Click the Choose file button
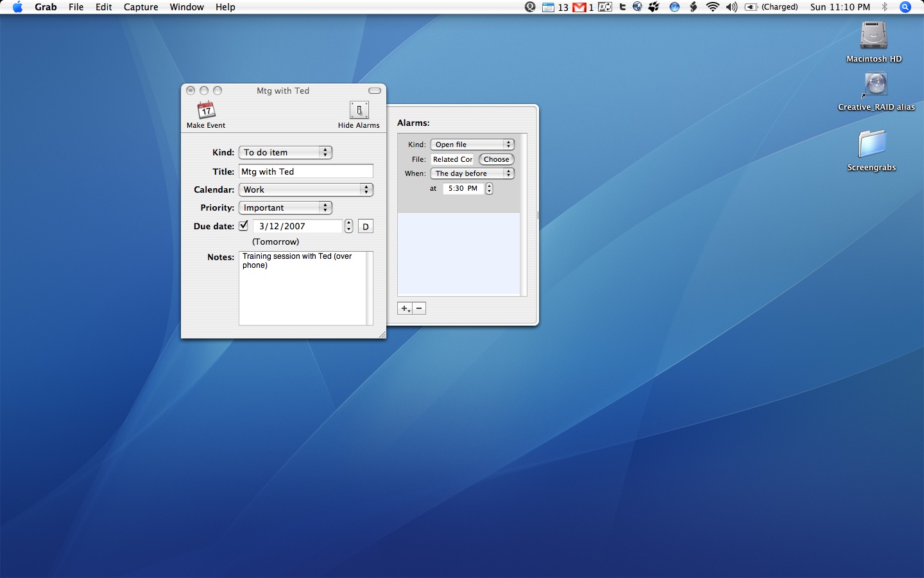This screenshot has width=924, height=578. [x=496, y=159]
